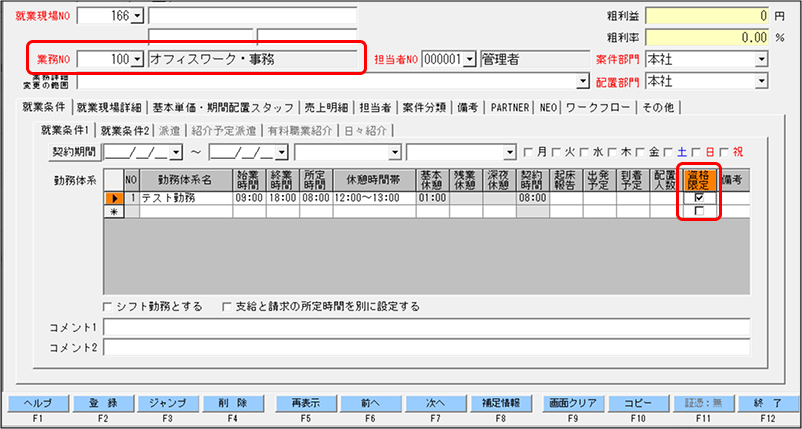Click the 勤務体系名 column header
Image resolution: width=802 pixels, height=429 pixels.
pyautogui.click(x=186, y=180)
